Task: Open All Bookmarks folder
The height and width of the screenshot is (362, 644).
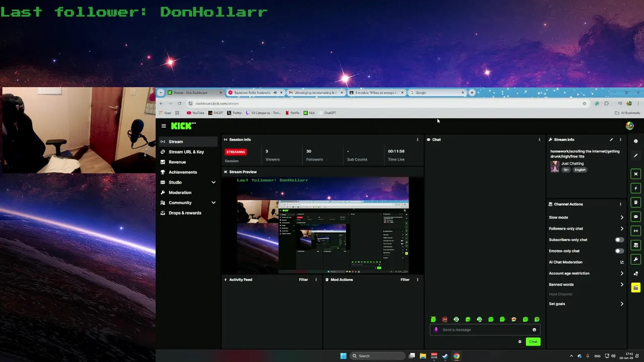Action: pyautogui.click(x=627, y=113)
